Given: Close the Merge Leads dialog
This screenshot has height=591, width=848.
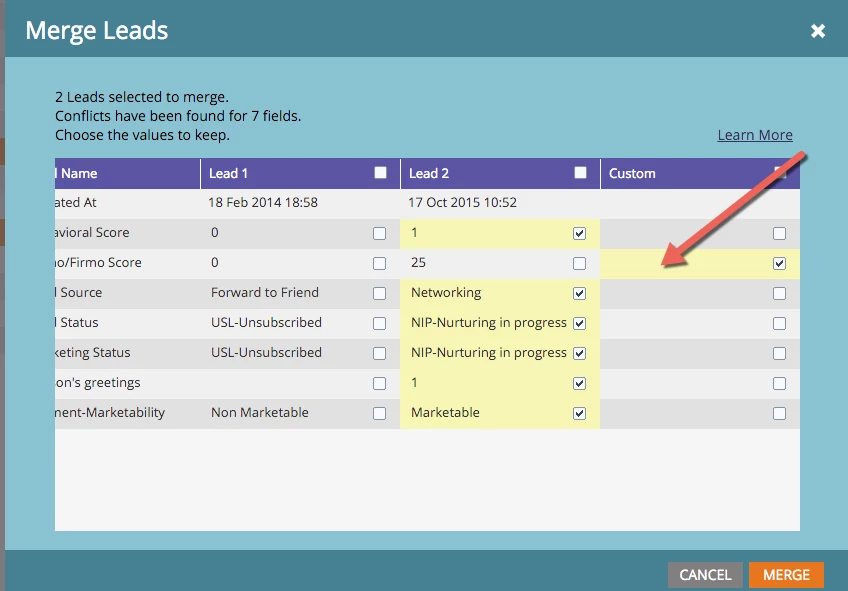Looking at the screenshot, I should pos(818,31).
